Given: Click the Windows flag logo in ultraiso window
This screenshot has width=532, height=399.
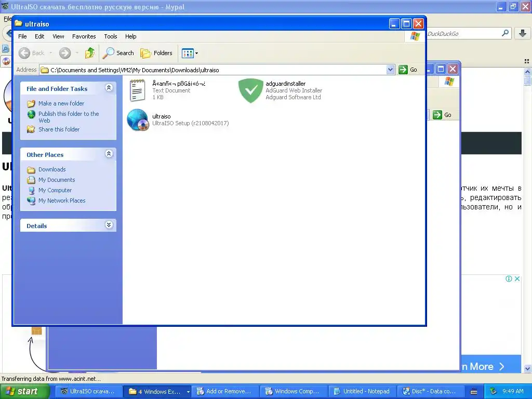Looking at the screenshot, I should pyautogui.click(x=415, y=36).
